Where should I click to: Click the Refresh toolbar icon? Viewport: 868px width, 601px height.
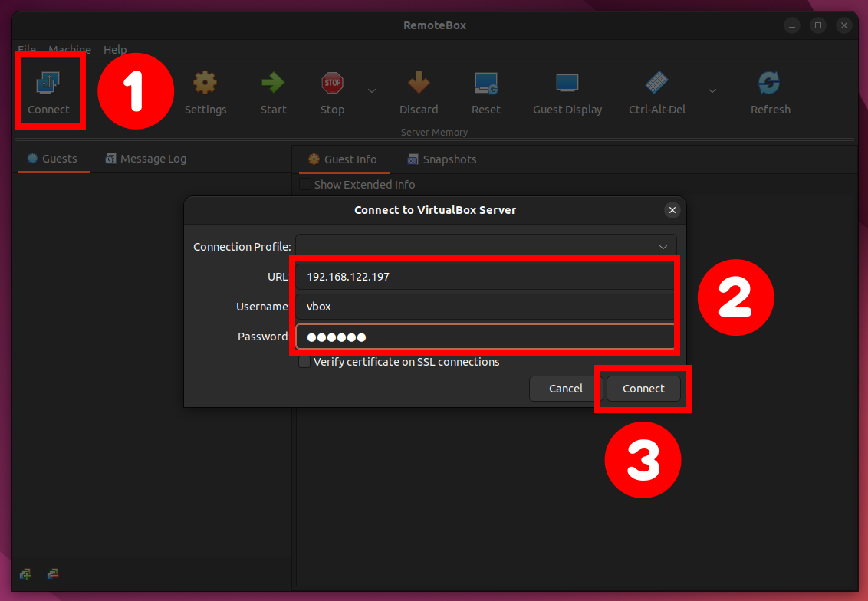[x=769, y=83]
